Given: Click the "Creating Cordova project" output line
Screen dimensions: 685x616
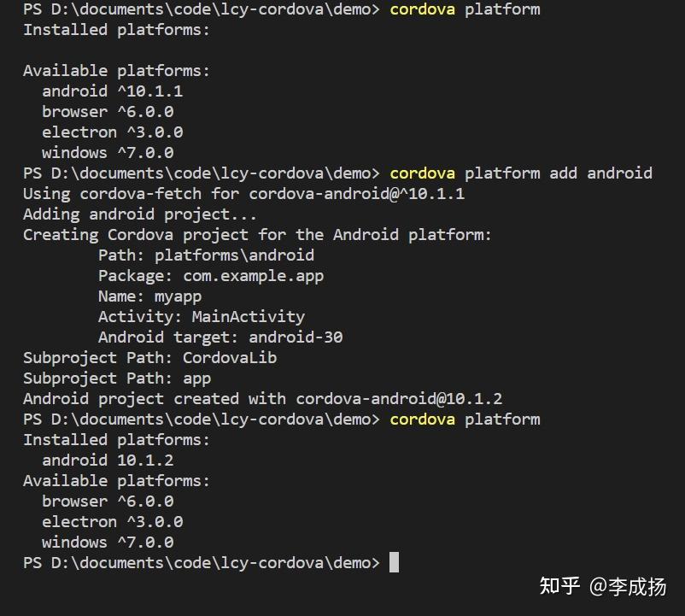Looking at the screenshot, I should [257, 234].
